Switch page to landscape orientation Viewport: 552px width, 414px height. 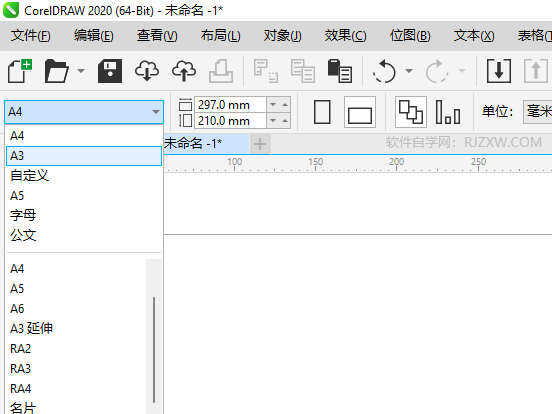pos(360,112)
